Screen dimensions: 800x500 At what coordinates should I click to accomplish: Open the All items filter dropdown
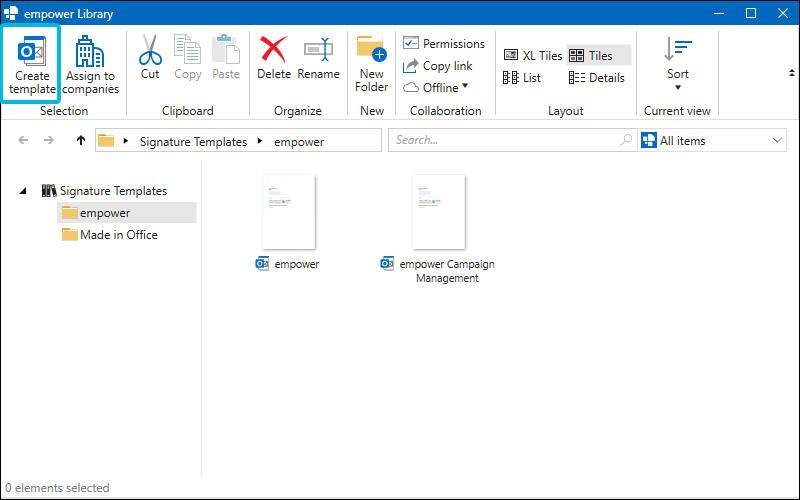[x=713, y=140]
